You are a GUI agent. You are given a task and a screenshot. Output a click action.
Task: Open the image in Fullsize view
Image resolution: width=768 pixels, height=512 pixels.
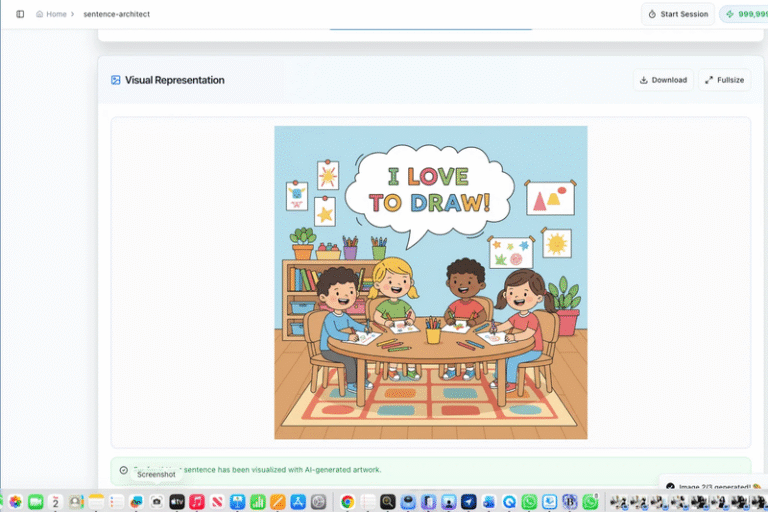(x=724, y=80)
